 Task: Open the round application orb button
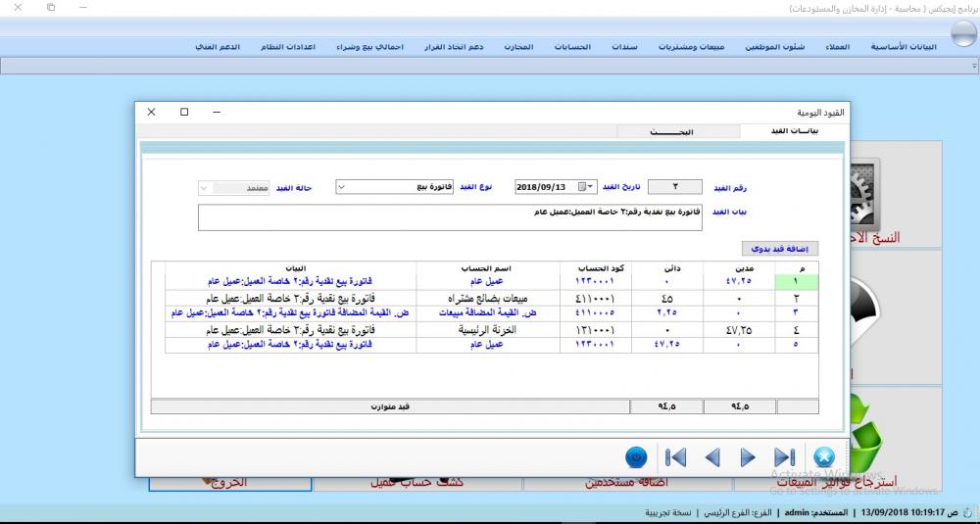coord(963,33)
